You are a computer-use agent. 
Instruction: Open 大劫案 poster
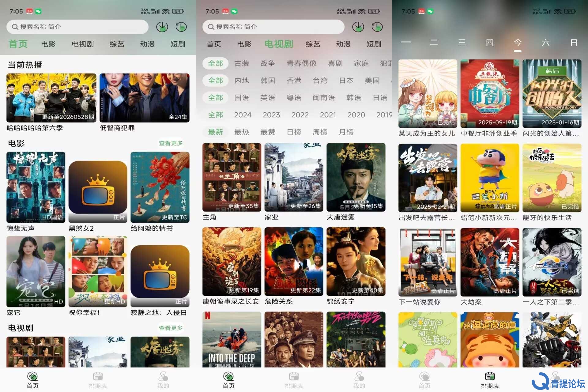[490, 262]
